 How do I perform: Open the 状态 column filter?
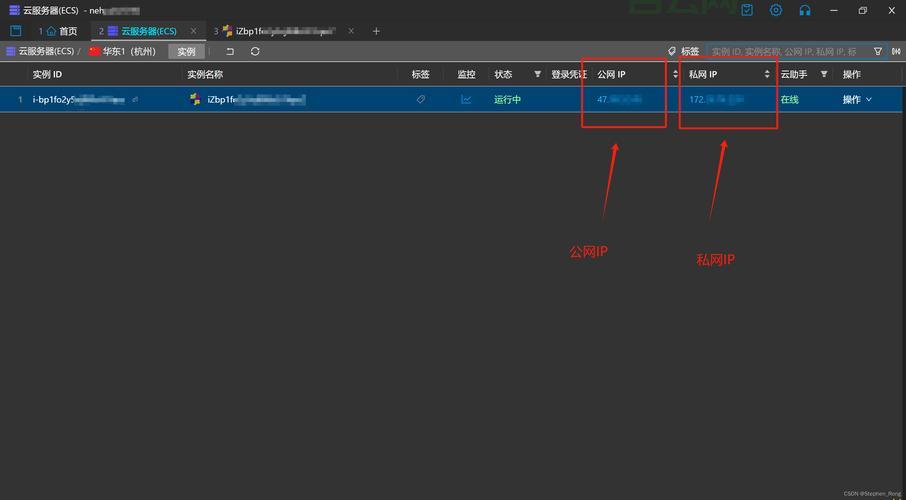537,74
